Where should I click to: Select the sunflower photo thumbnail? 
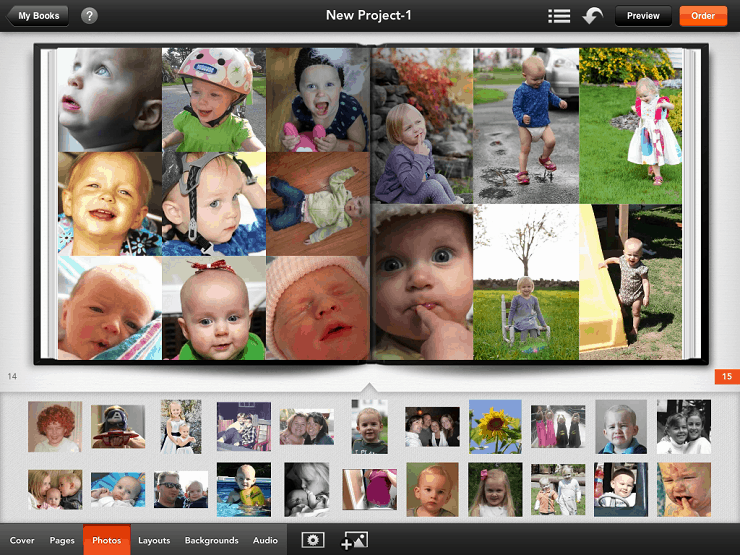coord(495,427)
